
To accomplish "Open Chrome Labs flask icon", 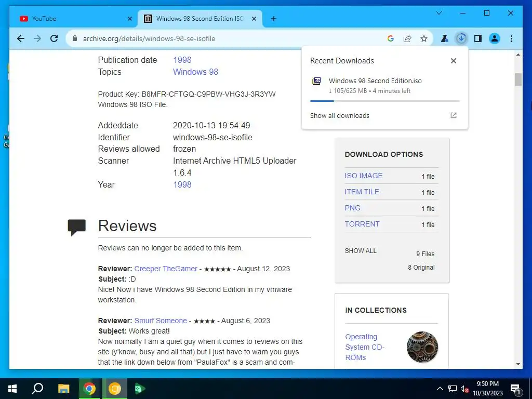I will (x=445, y=38).
